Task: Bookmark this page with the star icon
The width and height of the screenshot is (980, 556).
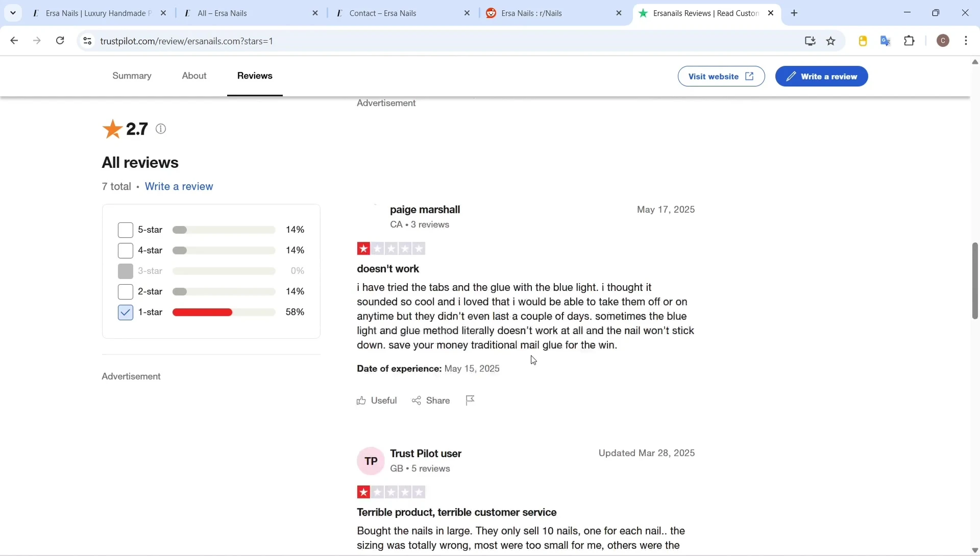Action: [831, 41]
